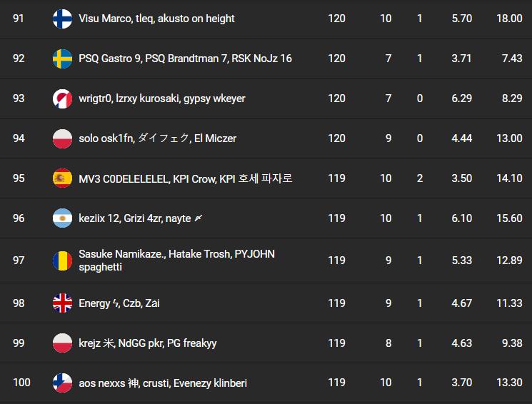Click the 18.00 value in row 91
Viewport: 532px width, 404px height.
508,19
